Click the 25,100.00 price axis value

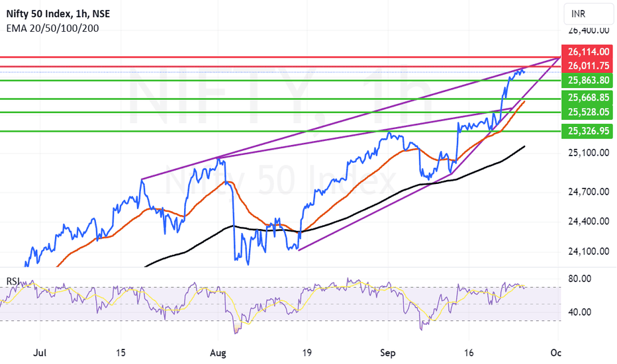(589, 153)
